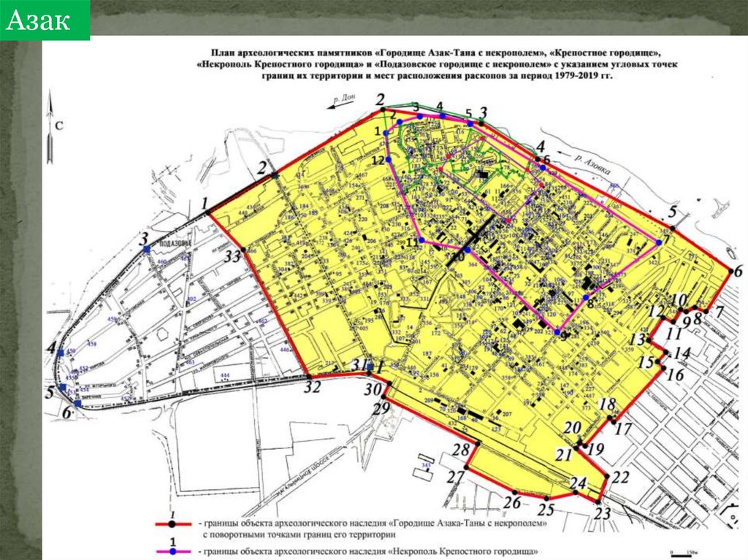Screen dimensions: 748x560
Task: Click boundary point 23 at bottom corner
Action: click(598, 502)
